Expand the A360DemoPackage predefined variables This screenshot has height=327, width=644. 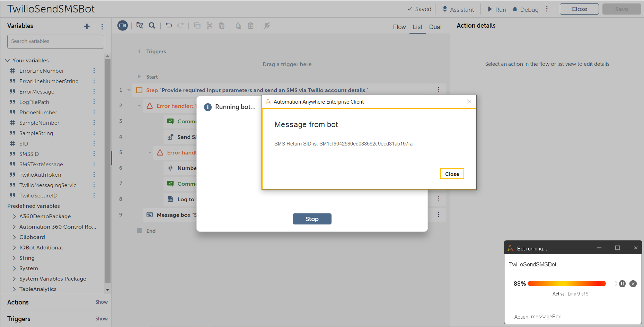coord(14,216)
